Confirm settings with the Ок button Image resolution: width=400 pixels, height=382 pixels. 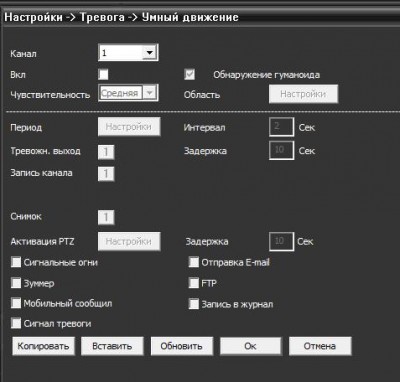tap(251, 346)
